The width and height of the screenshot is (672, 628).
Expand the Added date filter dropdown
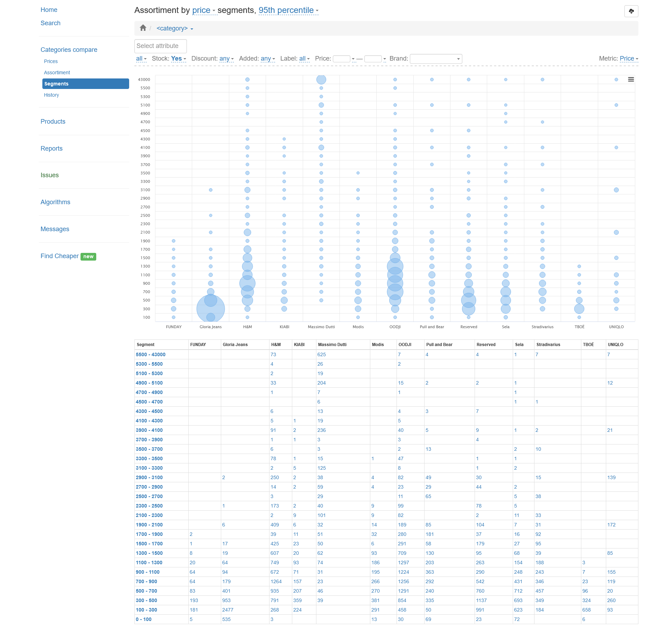click(x=268, y=58)
